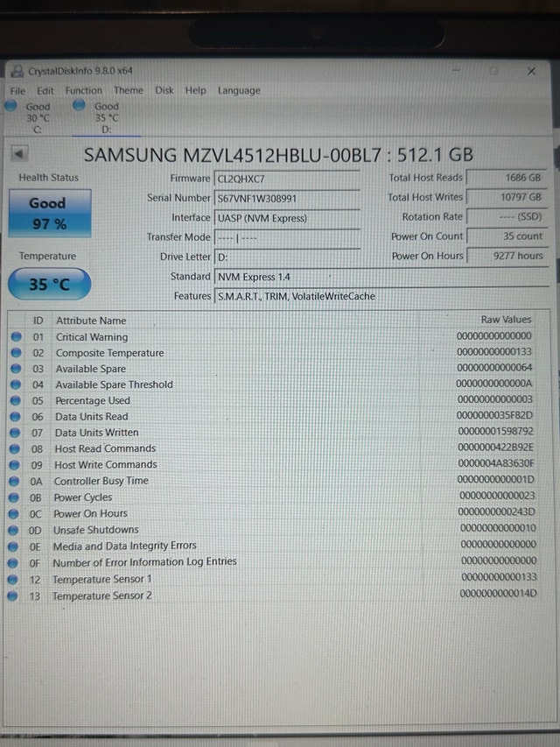Click the Total Host Reads value 1686 GB
Screen dimensions: 560x747
click(507, 178)
